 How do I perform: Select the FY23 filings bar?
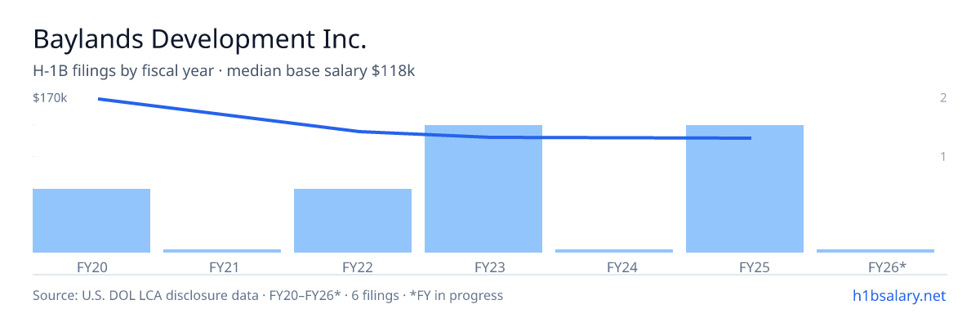[x=483, y=189]
